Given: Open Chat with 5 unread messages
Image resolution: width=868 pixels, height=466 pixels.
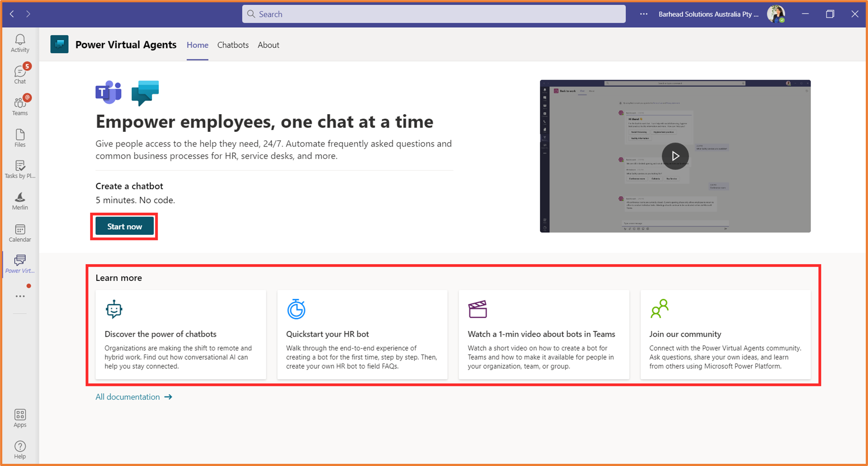Looking at the screenshot, I should coord(20,74).
